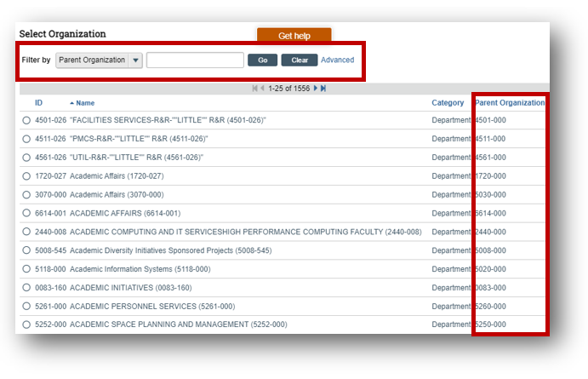The width and height of the screenshot is (588, 379).
Task: Click the orange Get help button
Action: click(x=294, y=36)
